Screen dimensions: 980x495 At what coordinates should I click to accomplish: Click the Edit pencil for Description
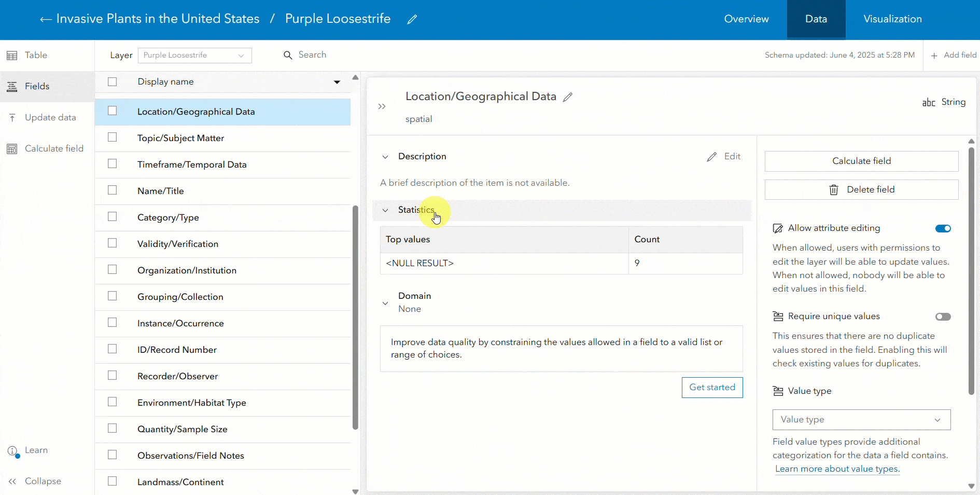click(724, 157)
